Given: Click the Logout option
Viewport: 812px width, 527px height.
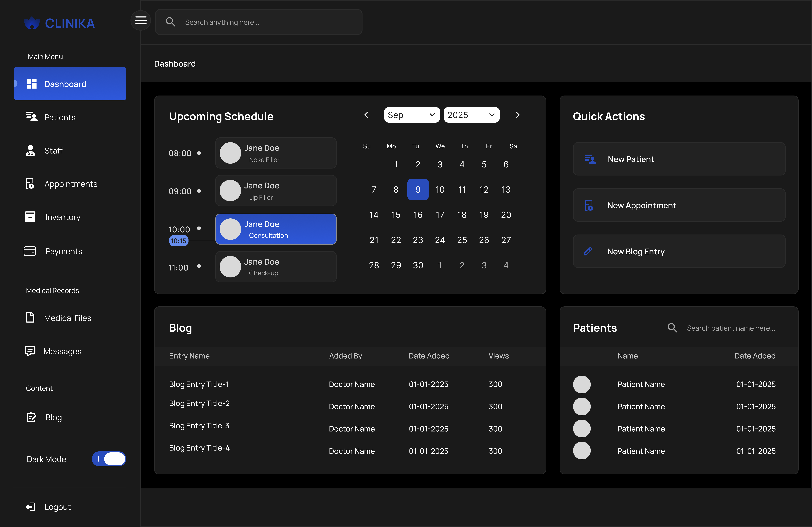Looking at the screenshot, I should tap(57, 507).
